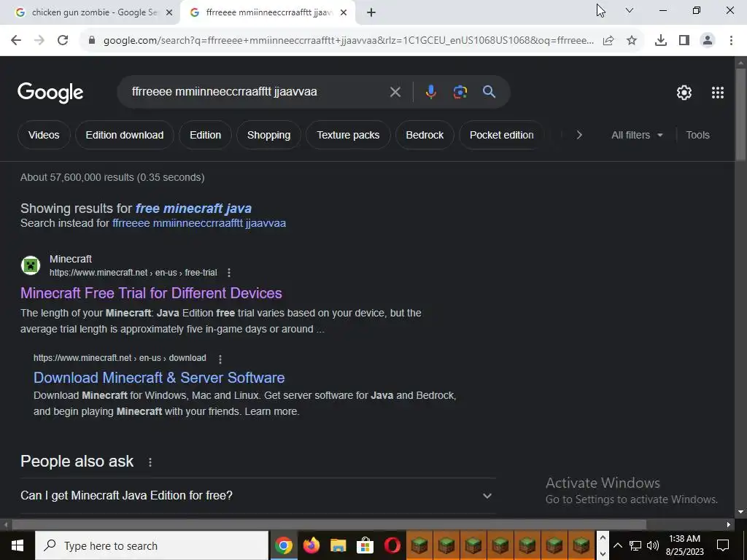Open Google apps grid
The height and width of the screenshot is (560, 747).
pyautogui.click(x=718, y=93)
